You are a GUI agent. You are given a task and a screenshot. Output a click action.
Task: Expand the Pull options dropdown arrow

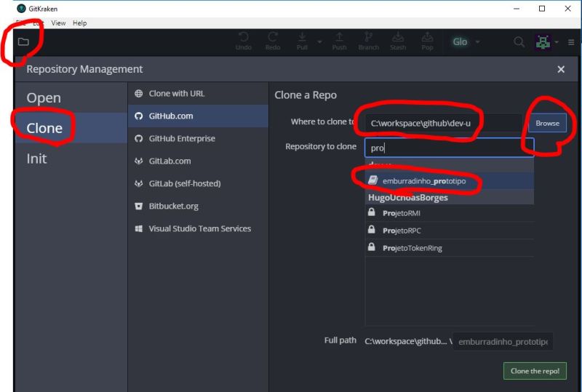(319, 41)
